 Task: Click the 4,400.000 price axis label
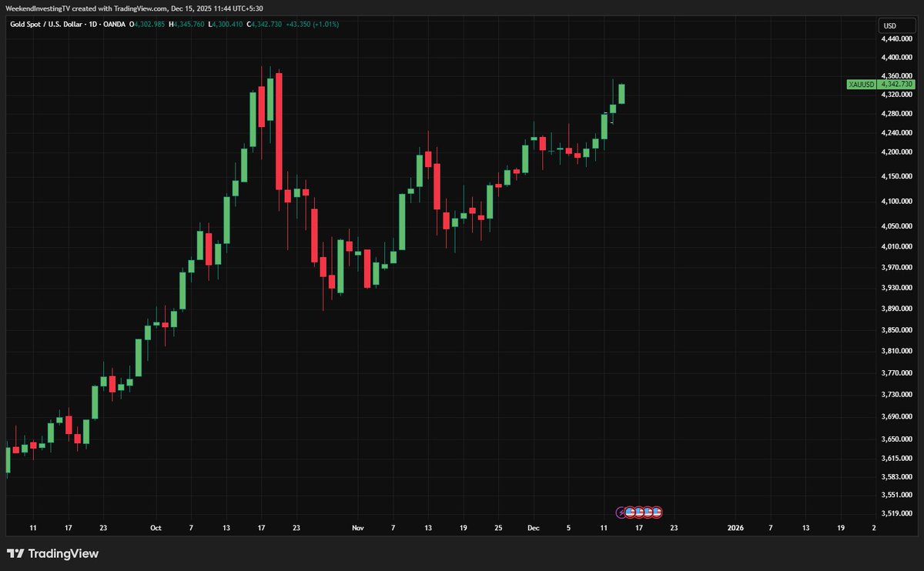[898, 58]
